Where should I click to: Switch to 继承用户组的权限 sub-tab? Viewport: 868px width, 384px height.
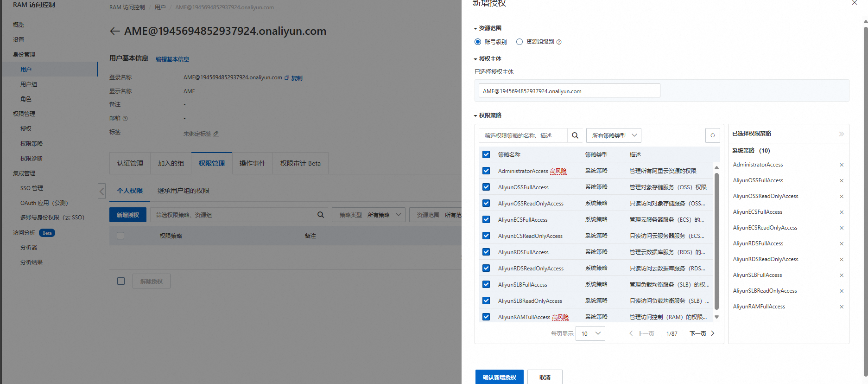click(184, 191)
